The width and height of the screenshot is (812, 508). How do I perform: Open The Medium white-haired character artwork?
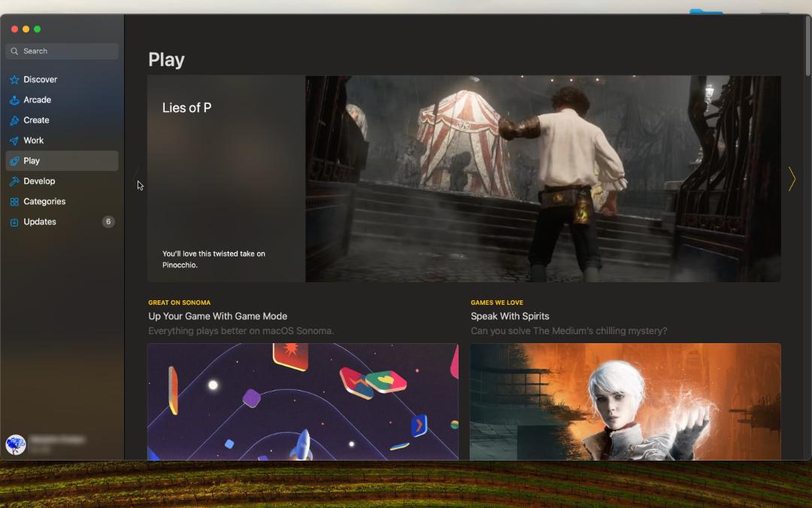pyautogui.click(x=625, y=402)
